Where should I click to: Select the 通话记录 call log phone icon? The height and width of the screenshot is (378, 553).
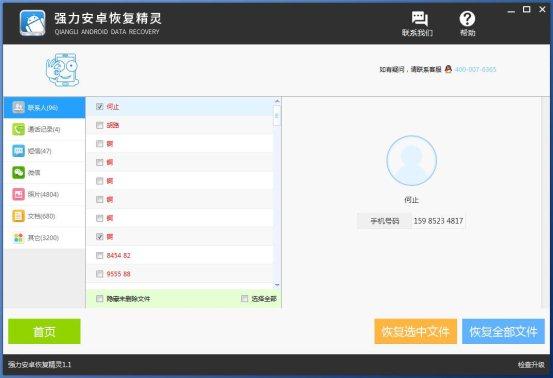coord(18,129)
